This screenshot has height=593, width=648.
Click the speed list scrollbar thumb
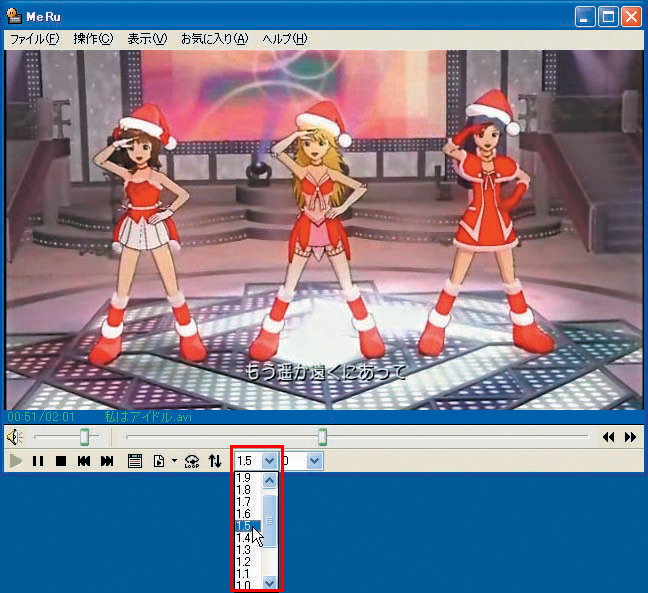coord(270,521)
